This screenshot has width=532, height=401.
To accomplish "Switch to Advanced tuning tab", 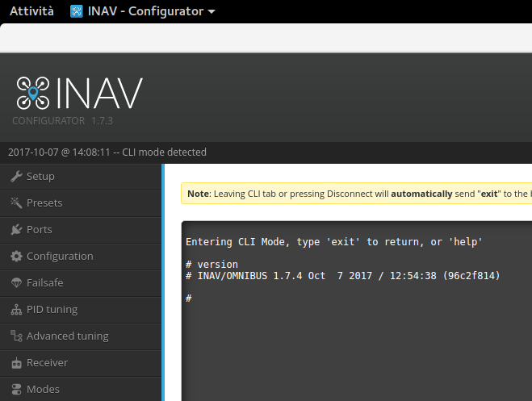I will [x=81, y=336].
